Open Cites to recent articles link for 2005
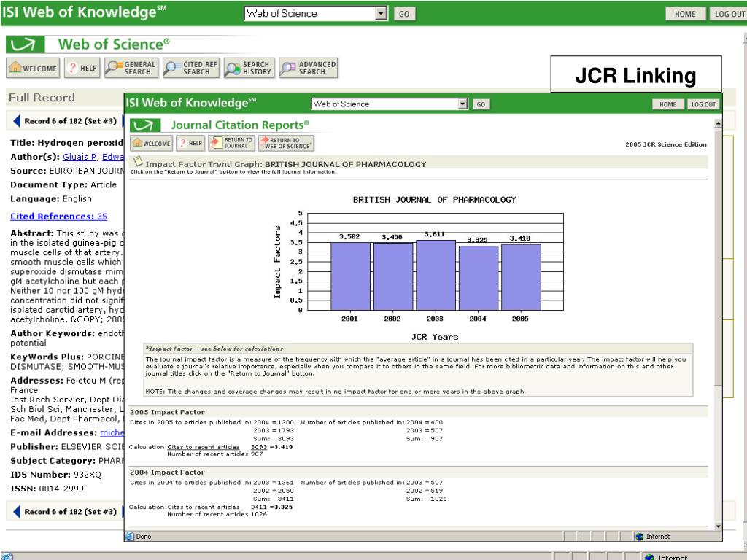 tap(204, 447)
